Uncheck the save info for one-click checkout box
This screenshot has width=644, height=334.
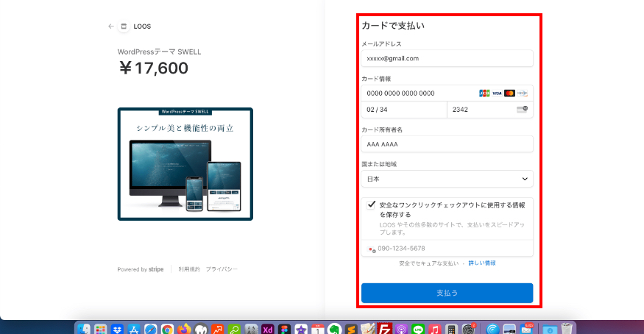point(371,205)
